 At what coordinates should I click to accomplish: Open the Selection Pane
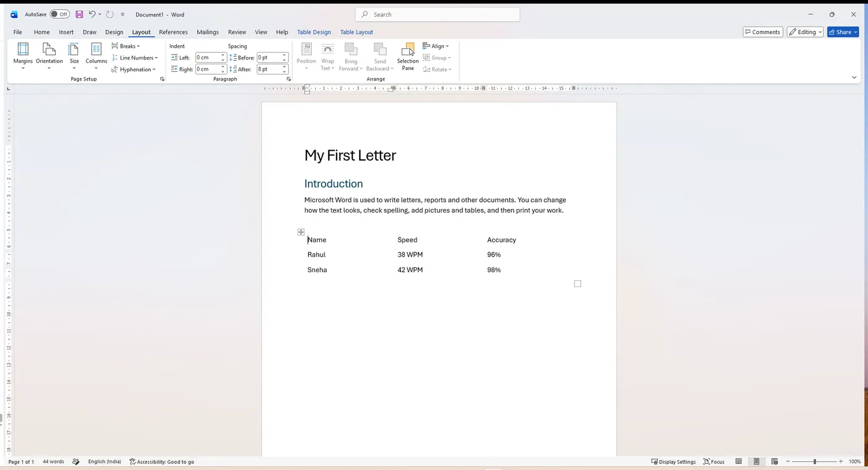[408, 56]
